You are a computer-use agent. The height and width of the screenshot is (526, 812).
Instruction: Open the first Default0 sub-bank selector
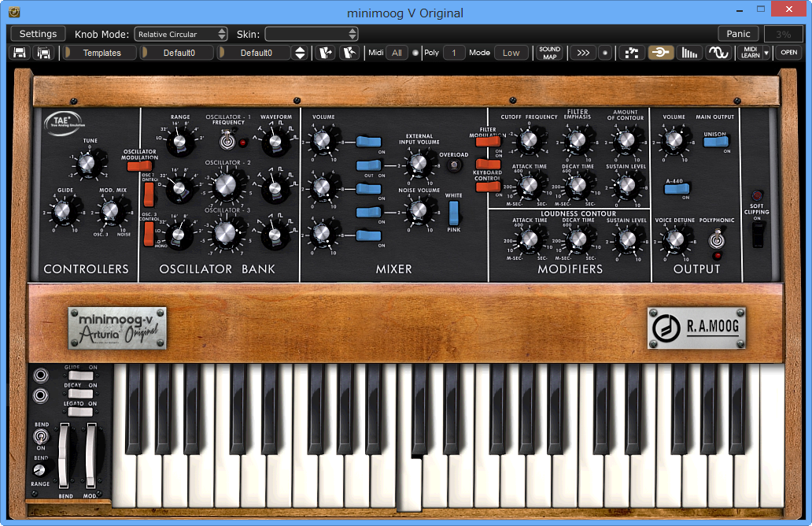click(x=179, y=53)
